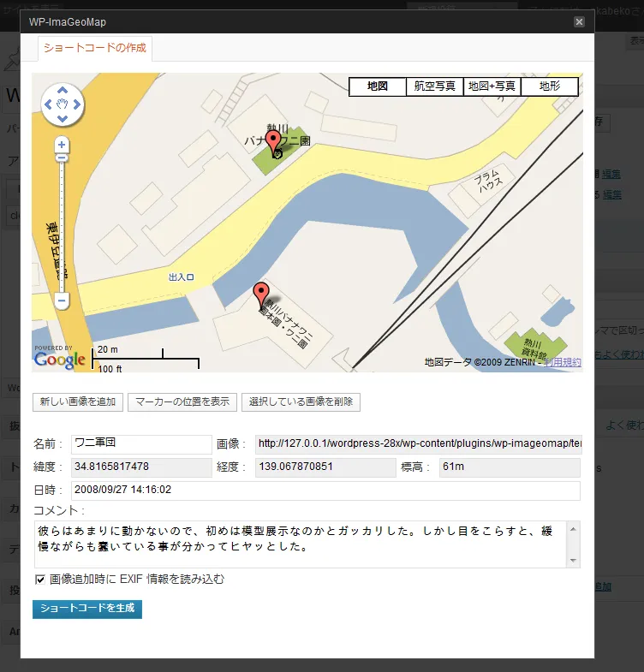Click the 日時 input field
This screenshot has width=644, height=672.
(x=326, y=491)
